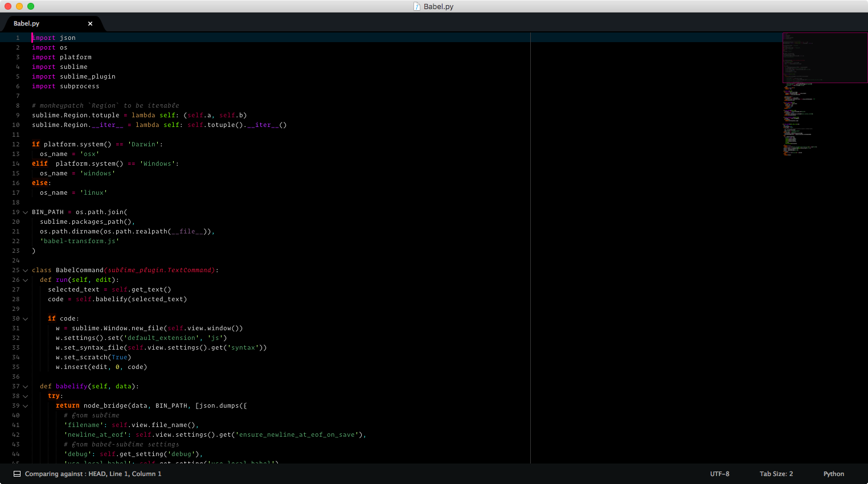Fold the run method at line 26
The image size is (868, 484).
tap(25, 280)
